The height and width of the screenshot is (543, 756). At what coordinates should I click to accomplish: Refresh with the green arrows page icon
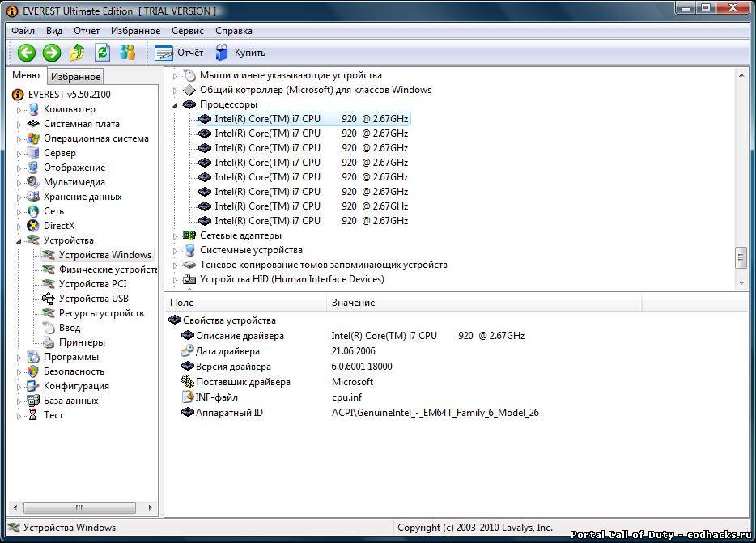[x=102, y=53]
